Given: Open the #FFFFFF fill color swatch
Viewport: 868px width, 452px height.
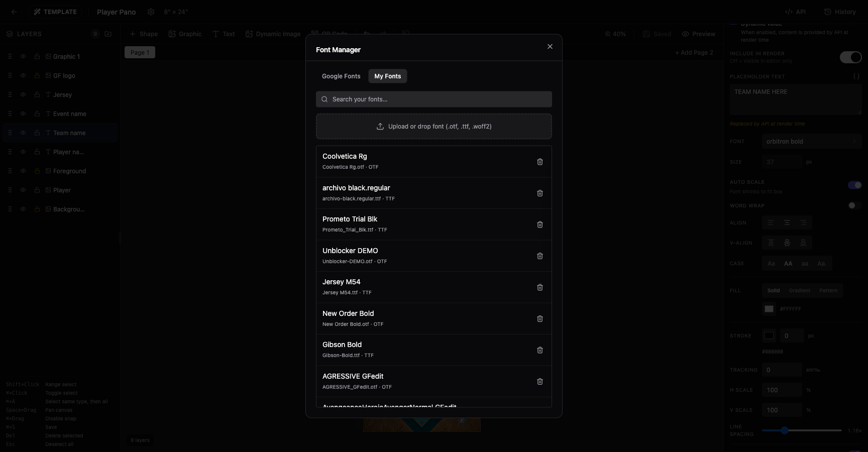Looking at the screenshot, I should pos(769,309).
